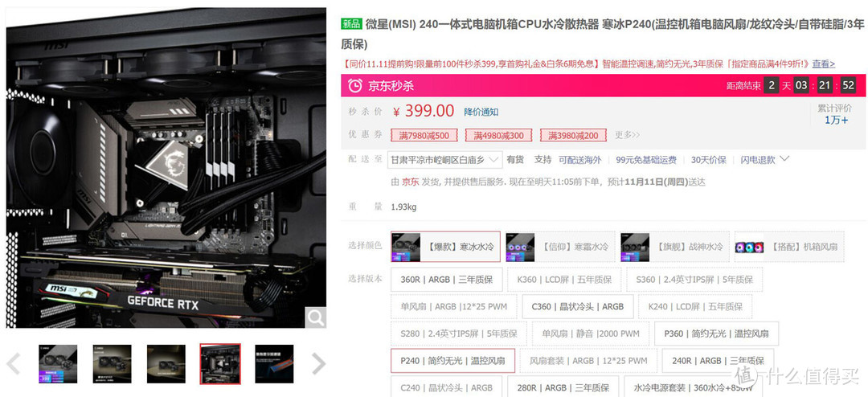Select version K360 | LCD屏 | 五年质保
The image size is (868, 397).
click(x=564, y=279)
